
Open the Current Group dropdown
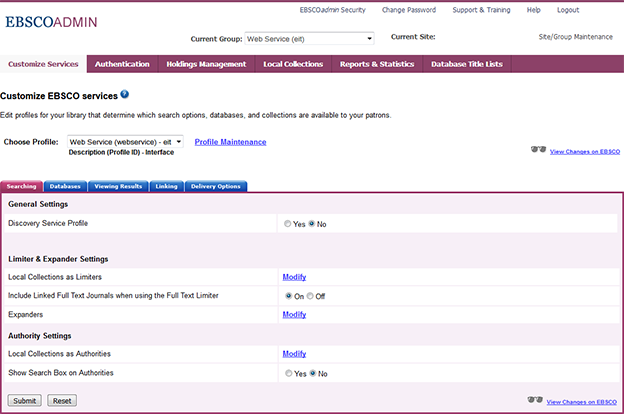pos(309,39)
